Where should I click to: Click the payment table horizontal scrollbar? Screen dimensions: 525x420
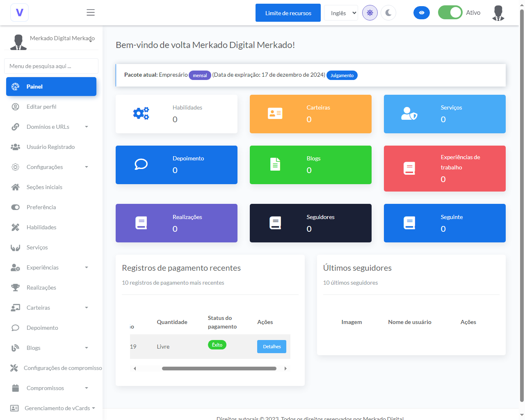click(x=219, y=368)
